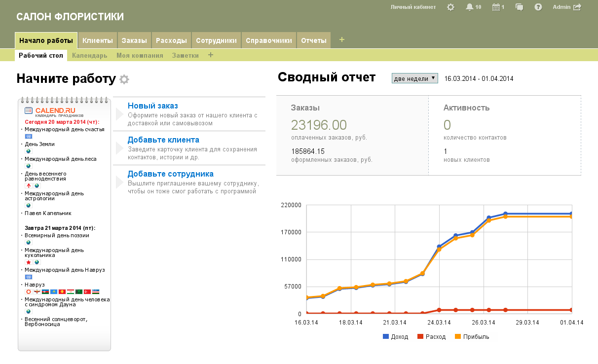Screen dimensions: 598x364
Task: Select the Календарь sub-tab
Action: point(89,56)
